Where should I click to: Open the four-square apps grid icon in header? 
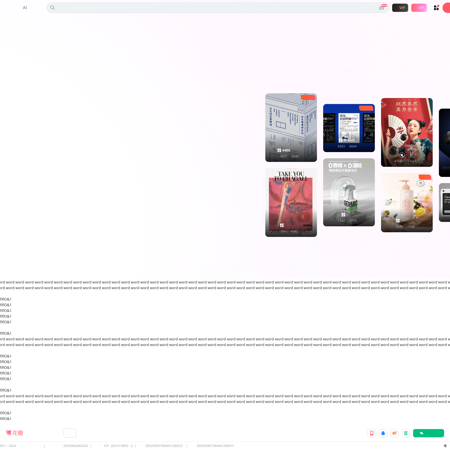436,7
